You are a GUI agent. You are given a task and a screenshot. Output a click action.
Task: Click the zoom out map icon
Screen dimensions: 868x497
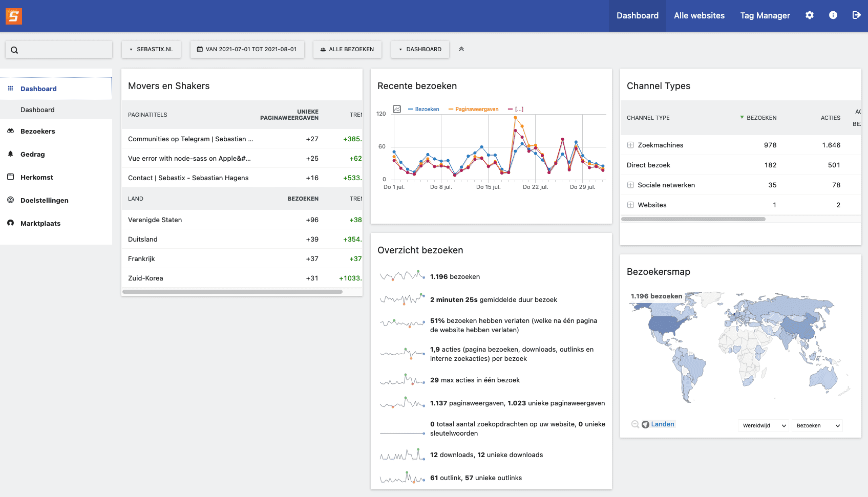coord(635,424)
